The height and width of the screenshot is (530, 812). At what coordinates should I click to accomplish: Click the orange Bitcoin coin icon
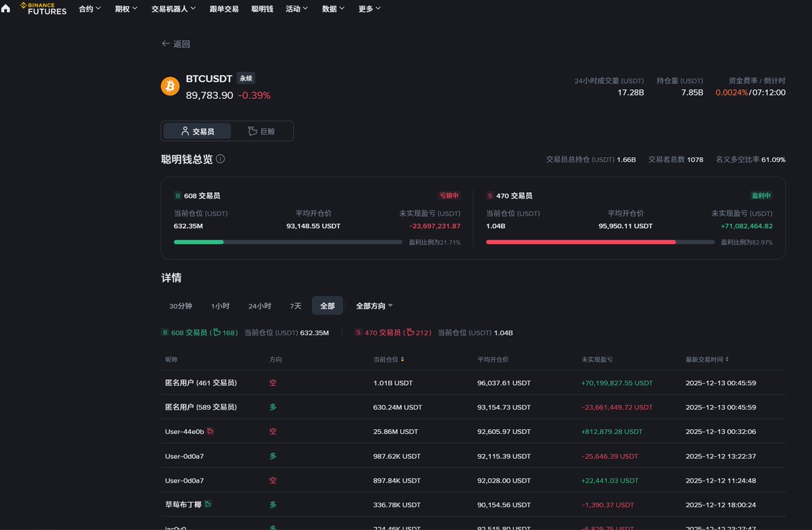[170, 86]
